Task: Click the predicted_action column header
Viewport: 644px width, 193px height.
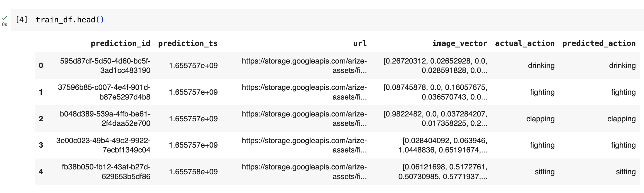Action: click(599, 43)
